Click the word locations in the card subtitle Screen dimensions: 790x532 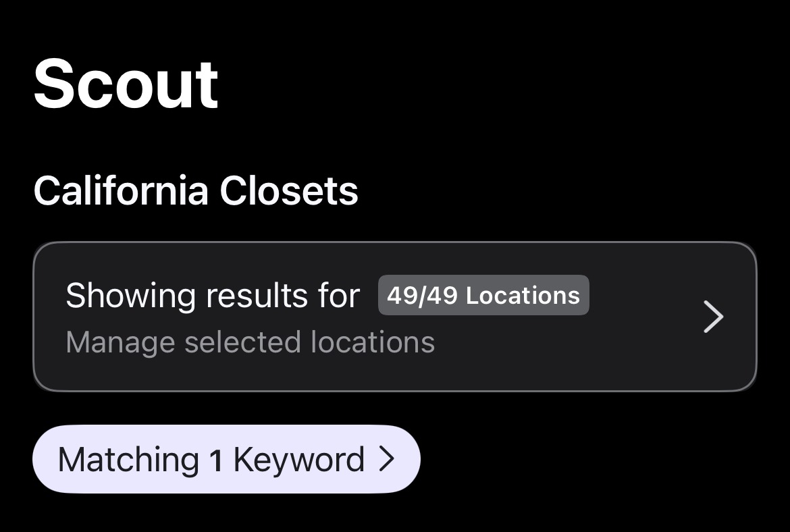click(372, 342)
